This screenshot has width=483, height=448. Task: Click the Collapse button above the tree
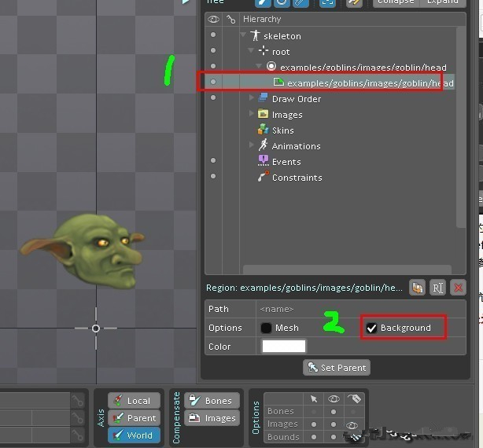396,3
